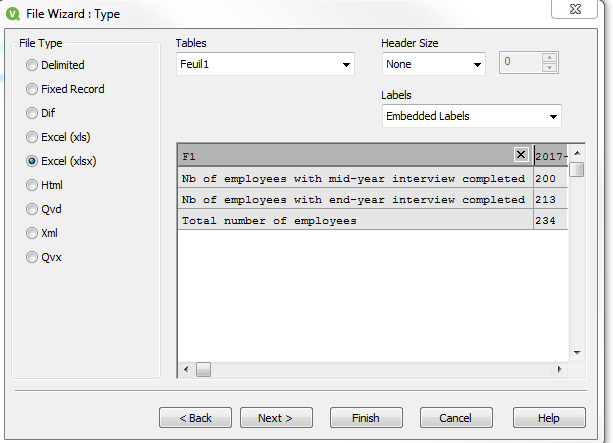Click the Next > button
Image resolution: width=613 pixels, height=443 pixels.
click(x=276, y=418)
